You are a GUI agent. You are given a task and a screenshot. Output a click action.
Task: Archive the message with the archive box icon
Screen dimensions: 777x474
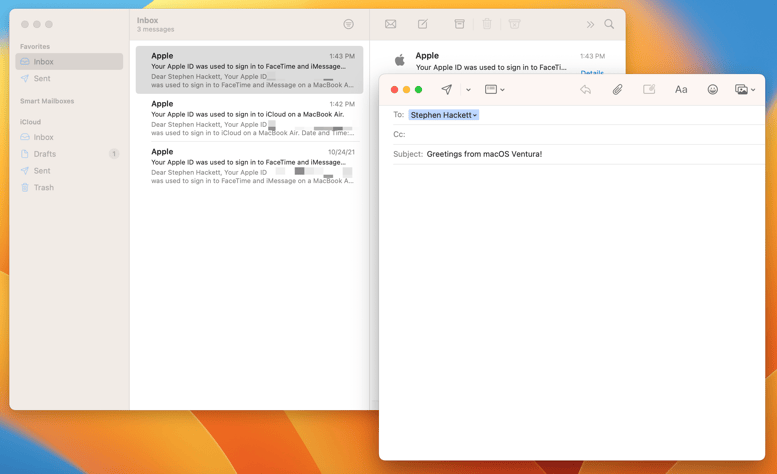click(x=460, y=24)
